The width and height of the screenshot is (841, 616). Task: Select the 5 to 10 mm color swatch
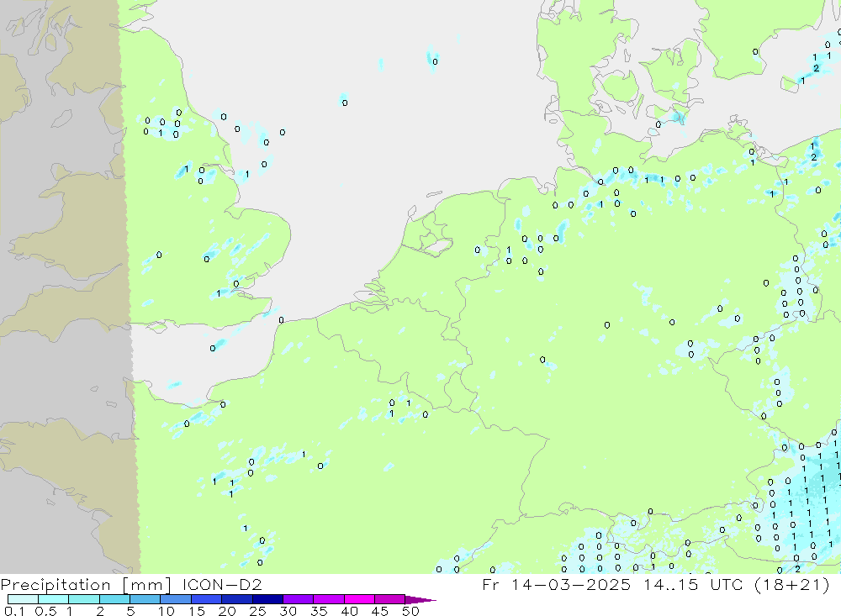[x=145, y=599]
